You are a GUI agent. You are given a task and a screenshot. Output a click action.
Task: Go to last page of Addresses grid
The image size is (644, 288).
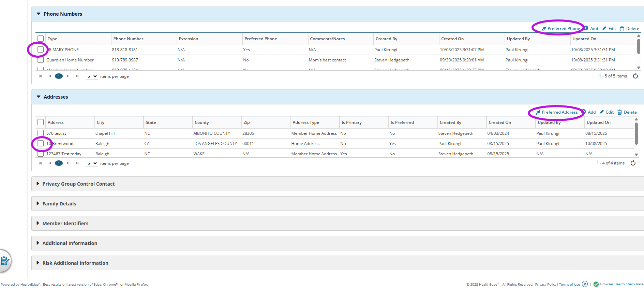pyautogui.click(x=77, y=163)
